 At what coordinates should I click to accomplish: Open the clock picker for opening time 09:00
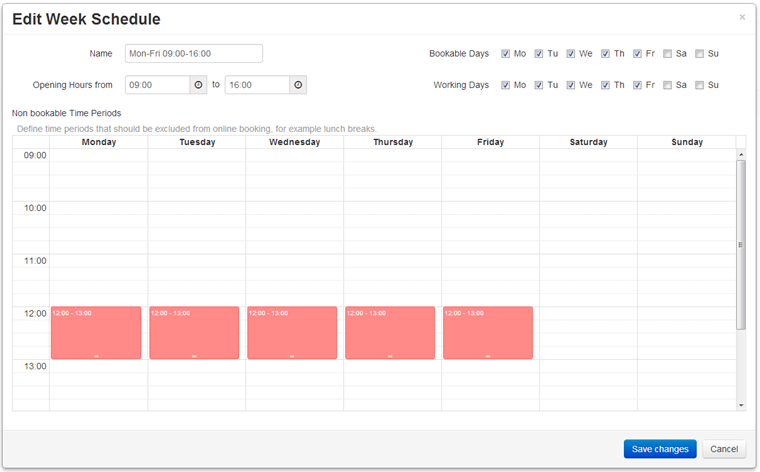click(x=198, y=85)
